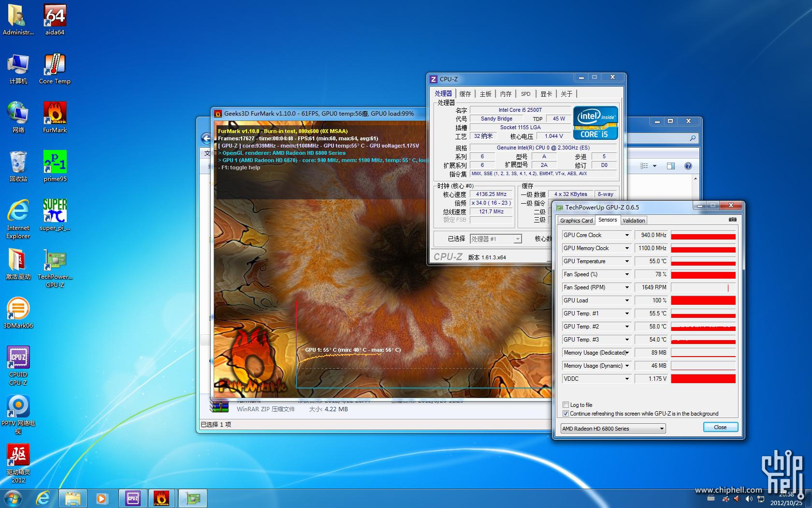Open Explorer view options dropdown arrow

[x=654, y=166]
